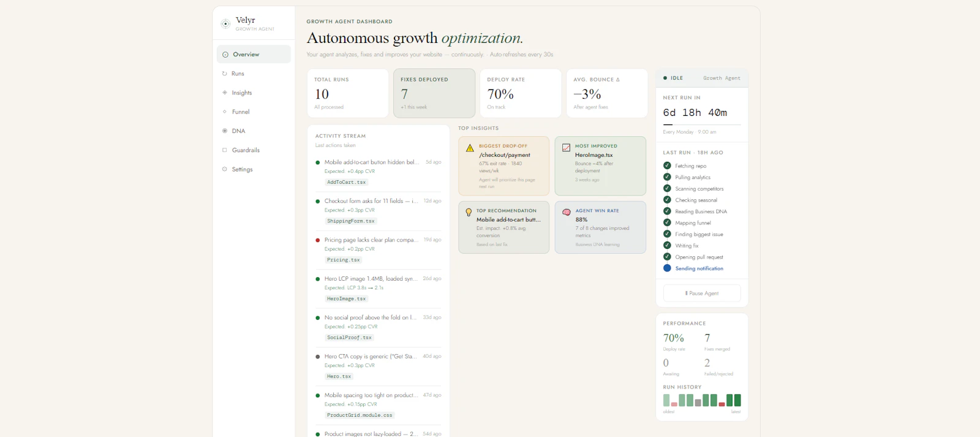
Task: Click the Velyr logo icon
Action: [x=225, y=24]
